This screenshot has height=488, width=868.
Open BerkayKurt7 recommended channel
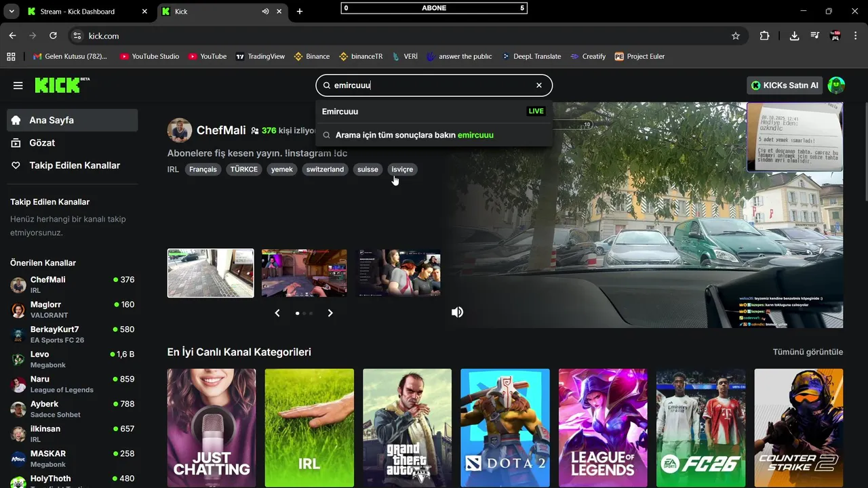[x=72, y=334]
